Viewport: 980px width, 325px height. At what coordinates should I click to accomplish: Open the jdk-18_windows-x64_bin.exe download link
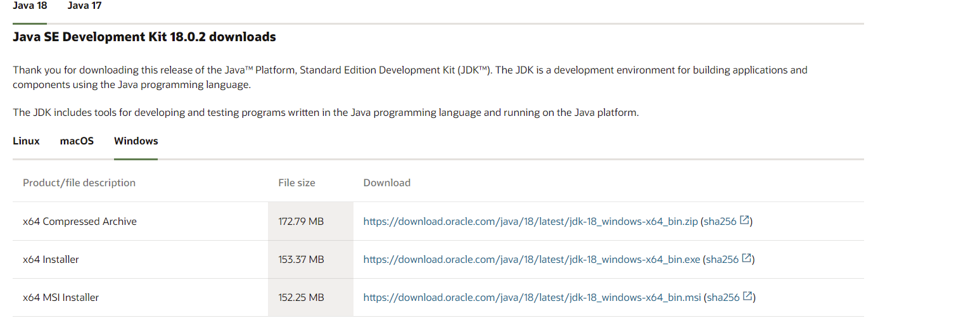[531, 259]
